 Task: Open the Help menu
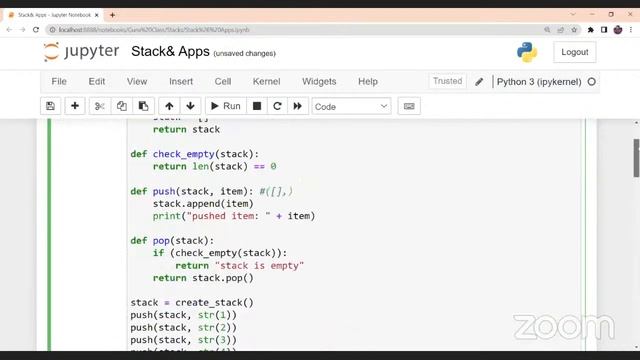pos(368,82)
